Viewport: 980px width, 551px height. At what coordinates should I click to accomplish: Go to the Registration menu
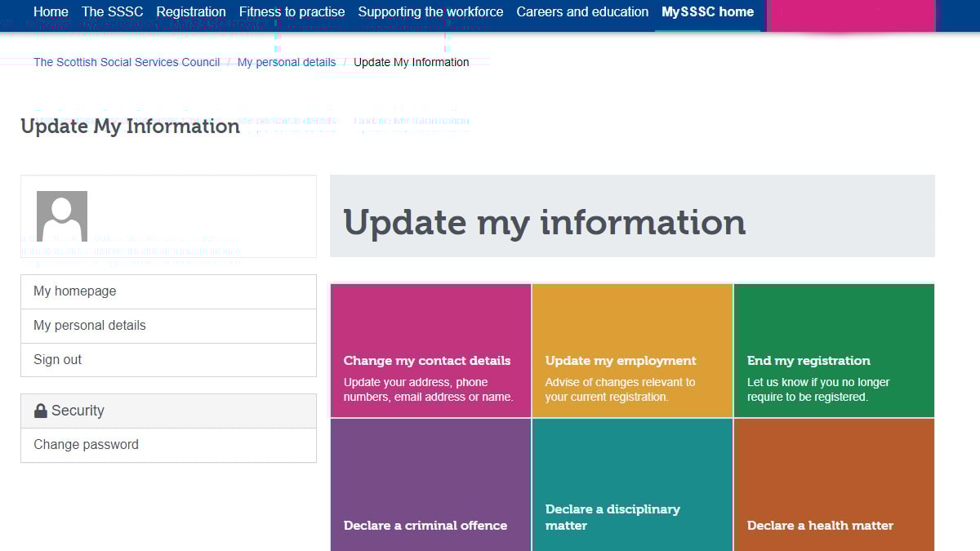pos(191,12)
